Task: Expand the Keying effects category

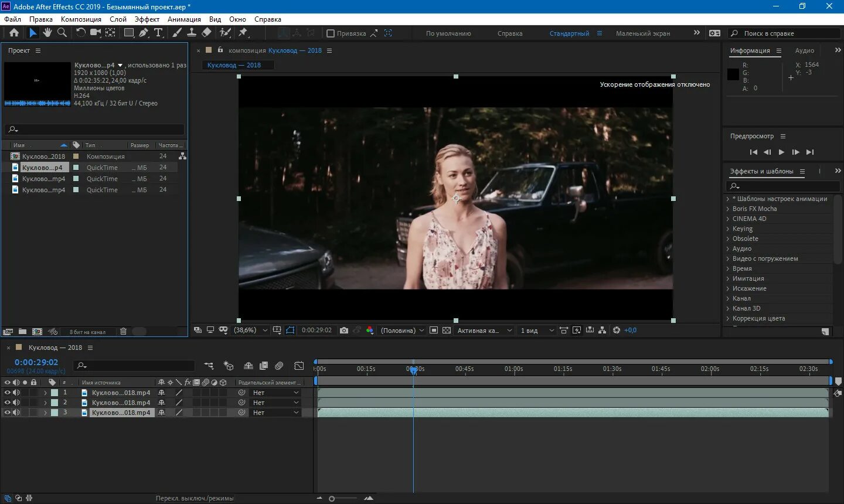Action: point(728,229)
